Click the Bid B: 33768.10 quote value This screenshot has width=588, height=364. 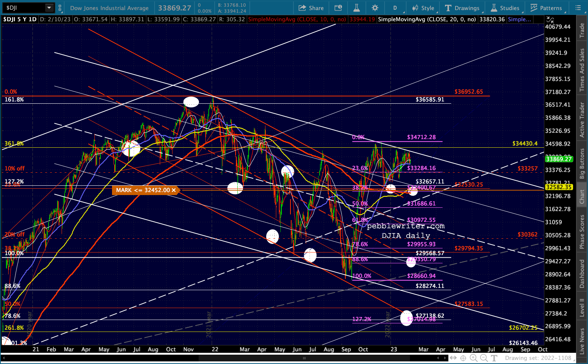(232, 5)
